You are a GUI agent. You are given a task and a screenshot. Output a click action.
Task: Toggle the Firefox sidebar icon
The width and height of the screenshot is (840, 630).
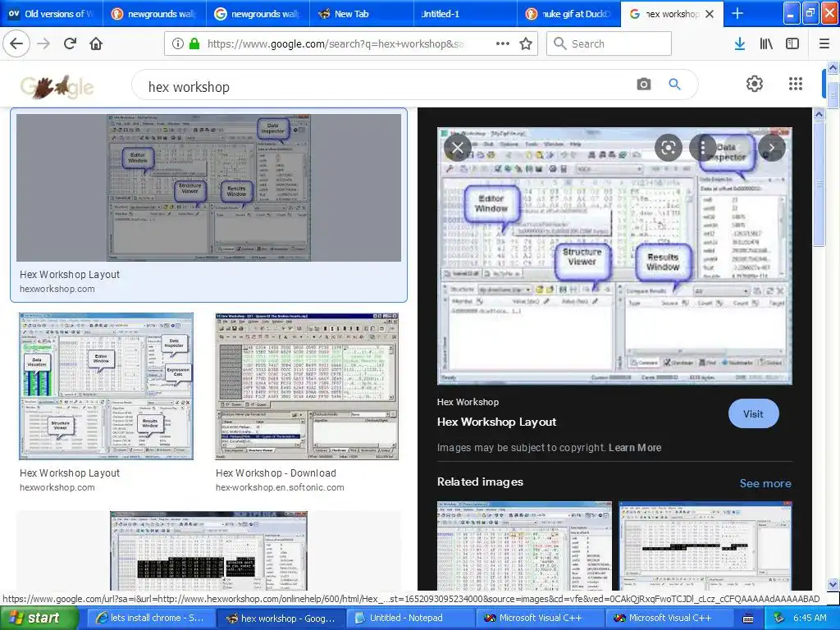792,43
